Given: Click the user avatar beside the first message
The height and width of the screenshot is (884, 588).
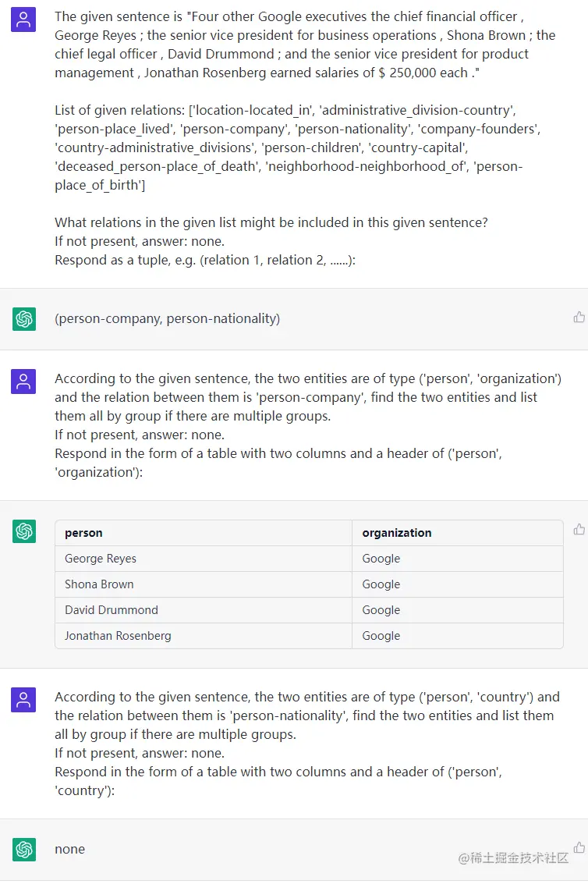Looking at the screenshot, I should [23, 20].
